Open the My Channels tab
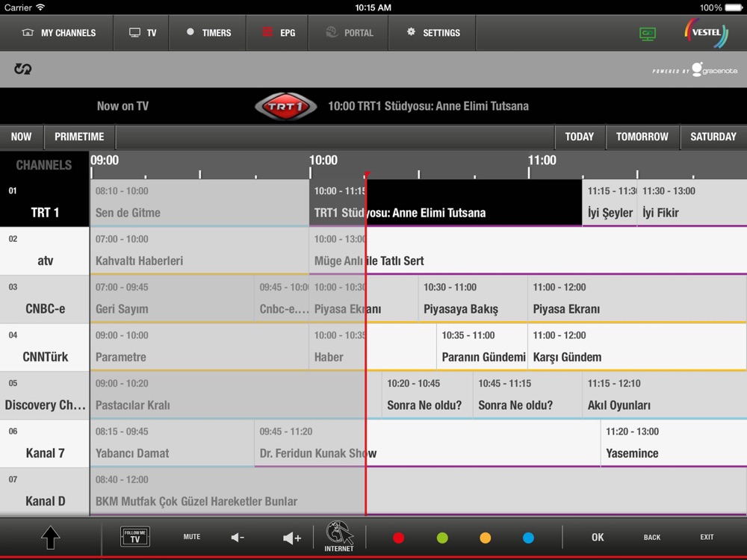This screenshot has width=747, height=560. 57,33
